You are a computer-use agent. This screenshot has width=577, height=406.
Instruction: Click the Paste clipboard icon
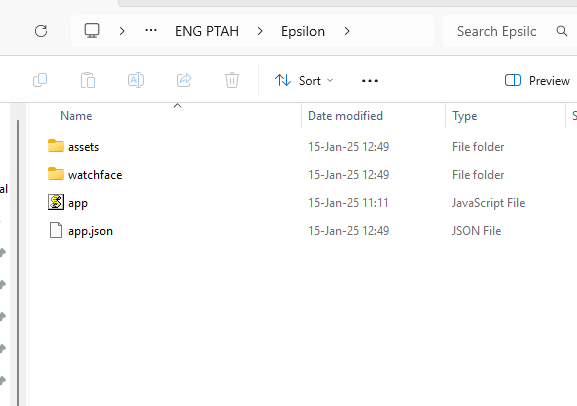88,80
